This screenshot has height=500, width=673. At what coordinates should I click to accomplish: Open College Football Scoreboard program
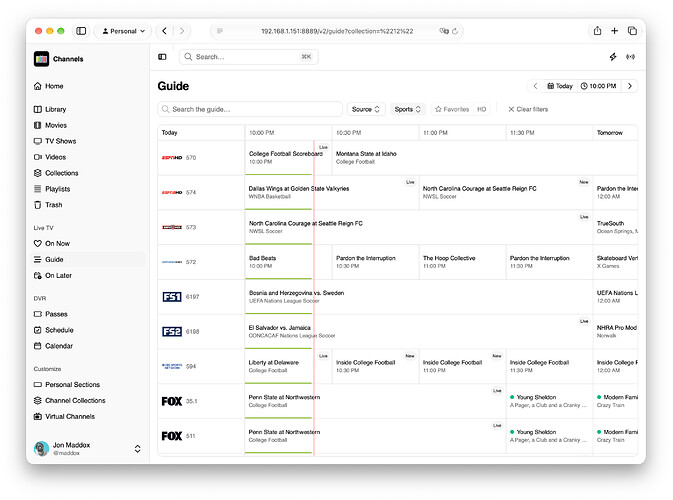point(288,158)
